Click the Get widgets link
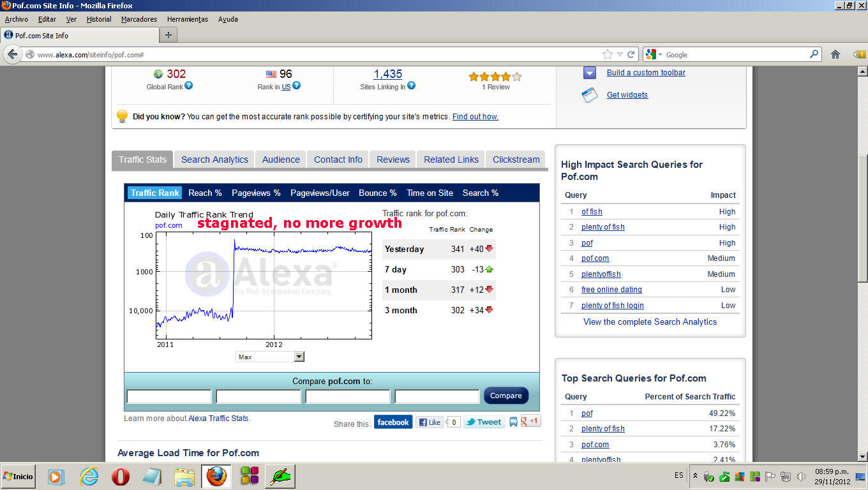Viewport: 868px width, 490px height. 627,95
